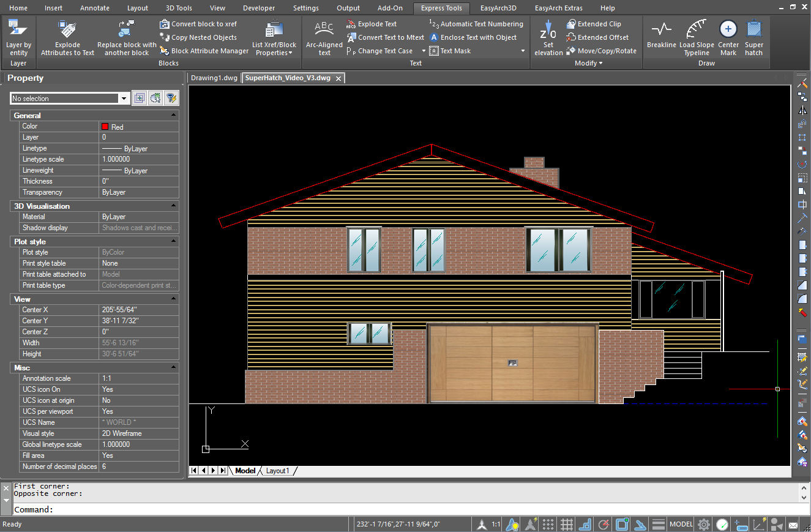Collapse the General property section
This screenshot has height=532, width=811.
(174, 115)
